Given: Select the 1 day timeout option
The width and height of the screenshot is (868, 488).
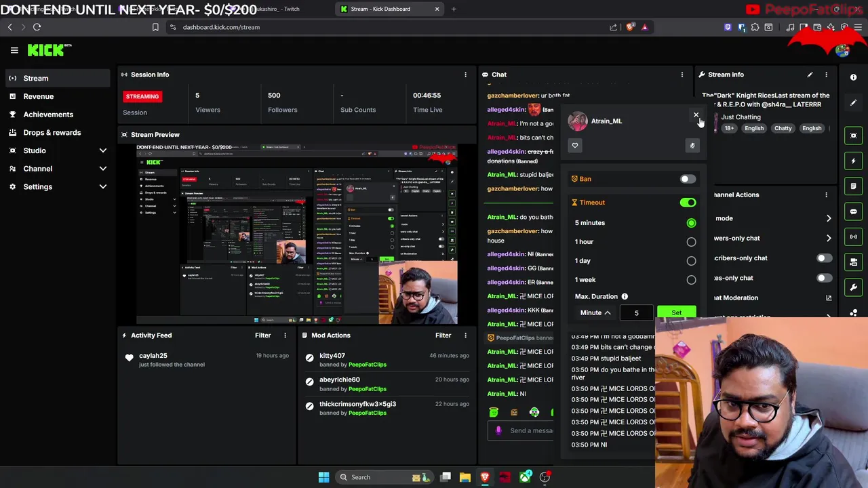Looking at the screenshot, I should [x=691, y=261].
